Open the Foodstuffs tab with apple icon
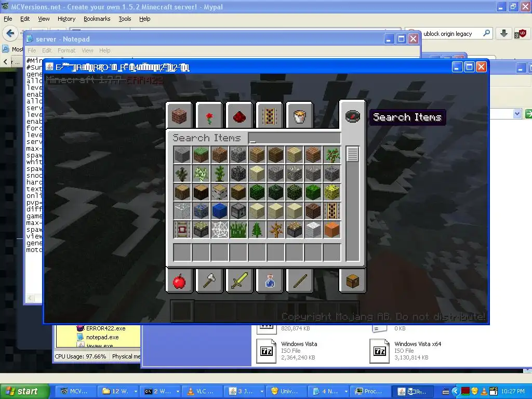Image resolution: width=532 pixels, height=399 pixels. tap(179, 281)
